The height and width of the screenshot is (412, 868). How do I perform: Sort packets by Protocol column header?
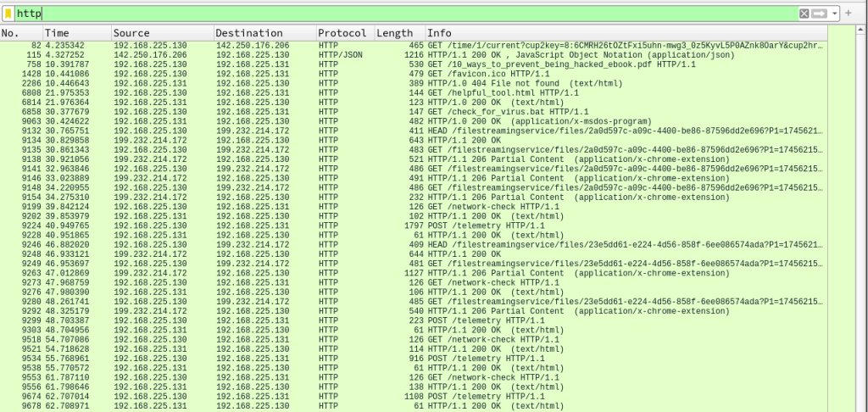point(345,33)
